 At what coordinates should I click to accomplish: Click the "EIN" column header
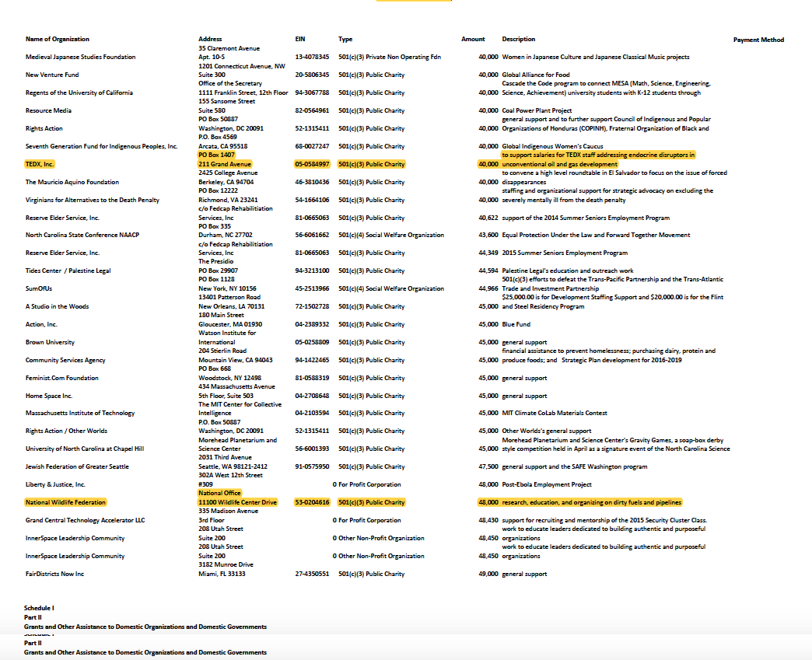(300, 39)
